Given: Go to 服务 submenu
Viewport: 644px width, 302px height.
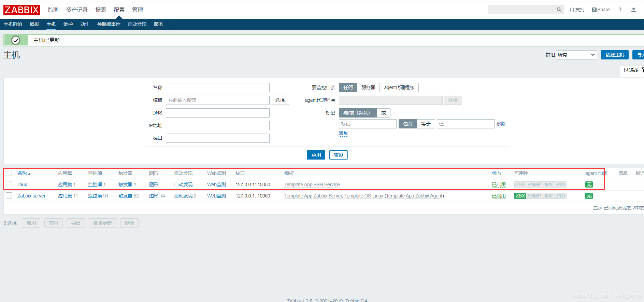Looking at the screenshot, I should click(x=159, y=24).
